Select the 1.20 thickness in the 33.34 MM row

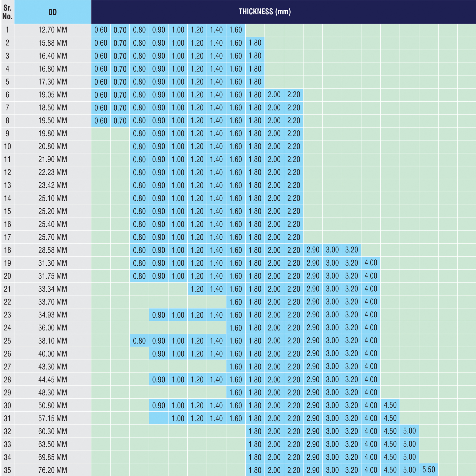click(x=197, y=289)
